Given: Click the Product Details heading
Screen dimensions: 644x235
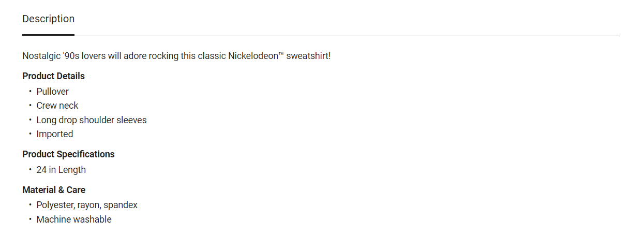Looking at the screenshot, I should pyautogui.click(x=53, y=76).
